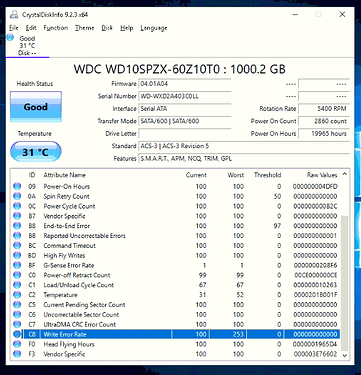This screenshot has height=375, width=361.
Task: Select the disk status orb in disk tab
Action: (10, 37)
